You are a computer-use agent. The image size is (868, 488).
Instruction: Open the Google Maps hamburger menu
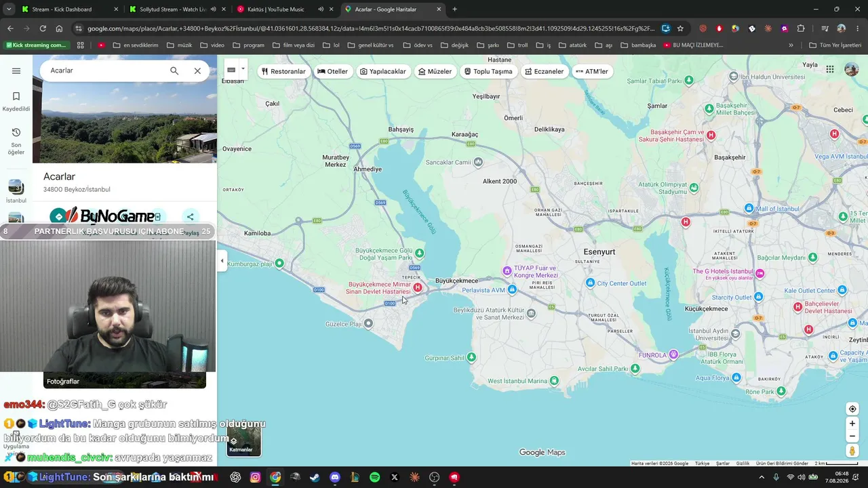pyautogui.click(x=16, y=70)
